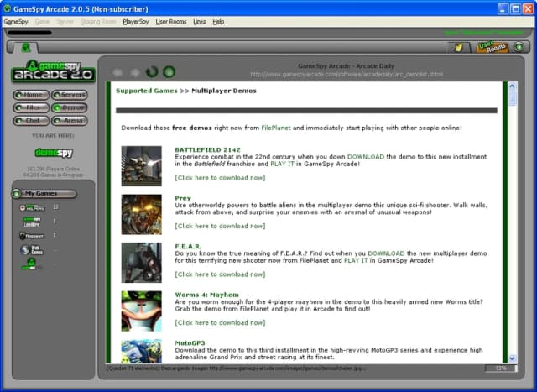This screenshot has height=392, width=537.
Task: Click the GameSpy Arcade 2.0 logo
Action: coord(54,71)
